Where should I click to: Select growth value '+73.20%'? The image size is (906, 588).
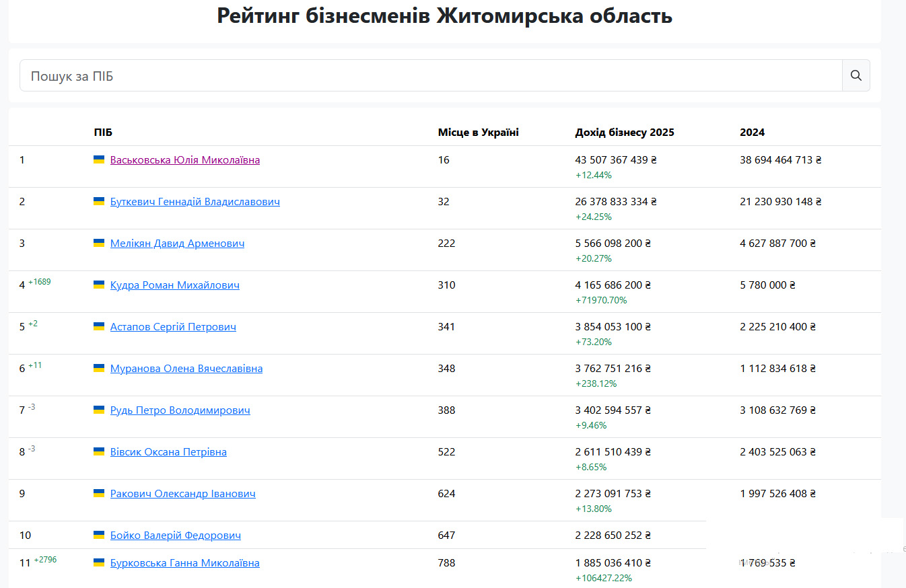coord(594,342)
